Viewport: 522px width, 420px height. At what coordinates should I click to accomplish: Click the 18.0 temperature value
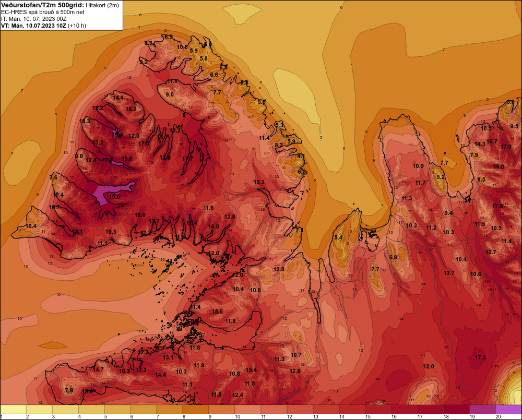click(140, 215)
